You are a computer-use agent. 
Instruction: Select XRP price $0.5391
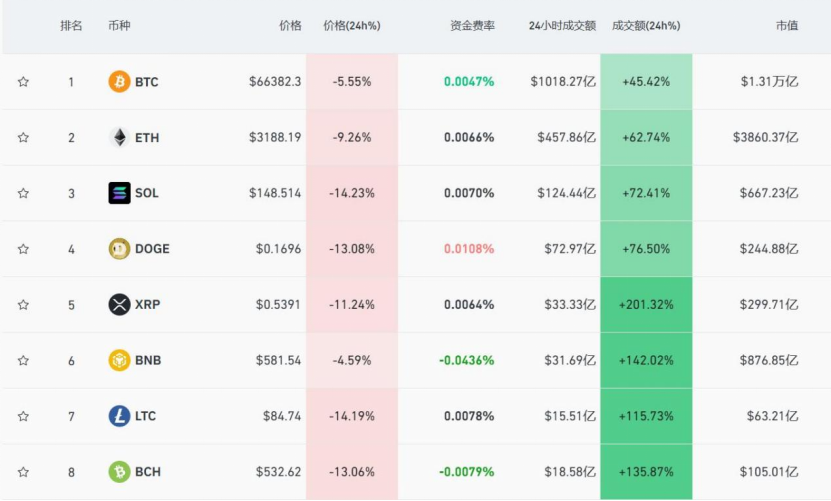(278, 304)
